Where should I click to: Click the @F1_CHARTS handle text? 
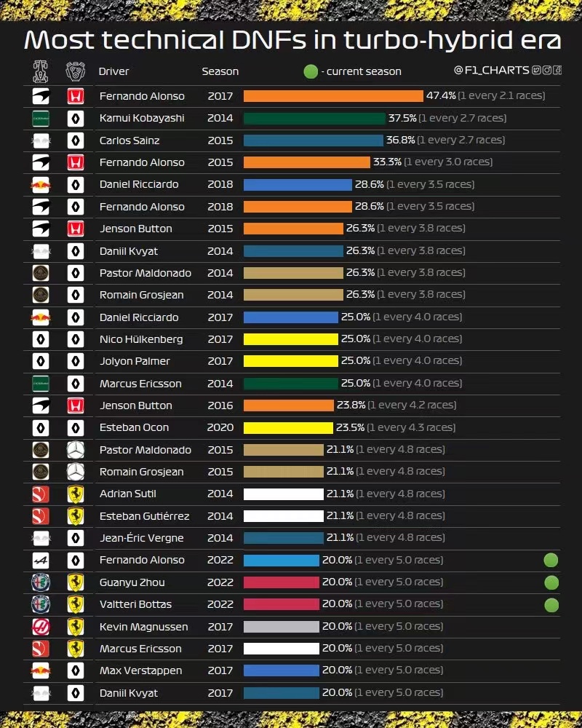492,70
